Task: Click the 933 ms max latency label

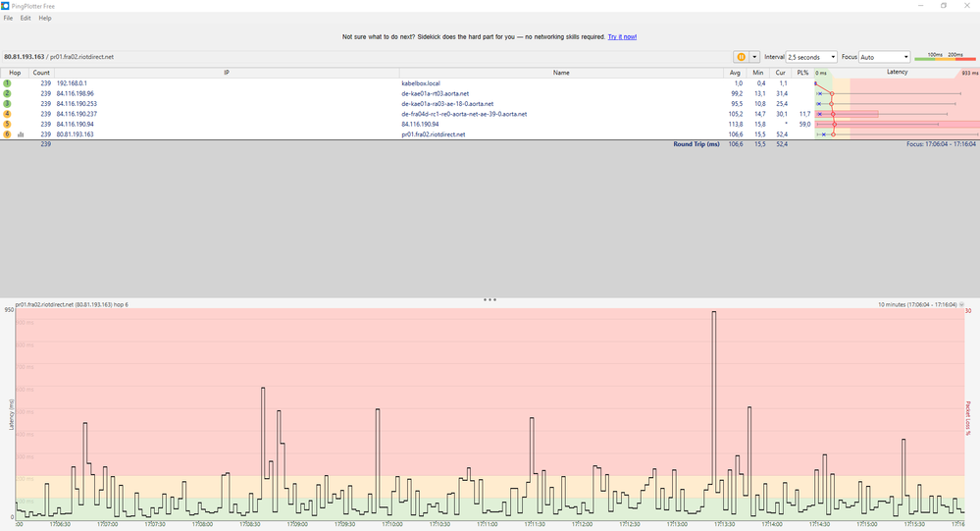Action: point(970,74)
